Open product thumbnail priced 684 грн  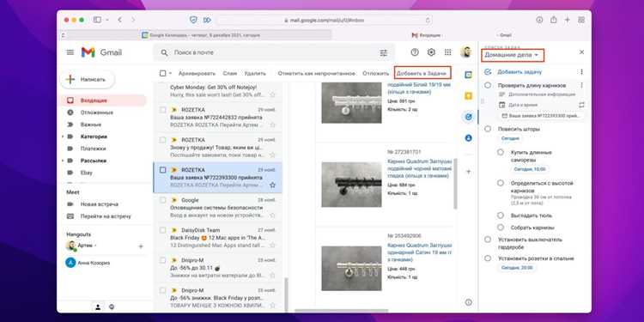(x=351, y=185)
